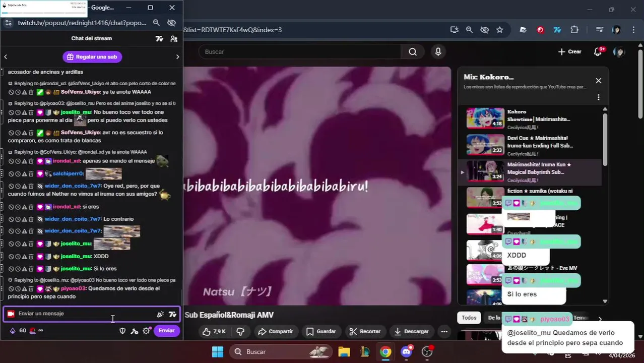The width and height of the screenshot is (644, 363).
Task: Click Guardar save button
Action: (320, 332)
